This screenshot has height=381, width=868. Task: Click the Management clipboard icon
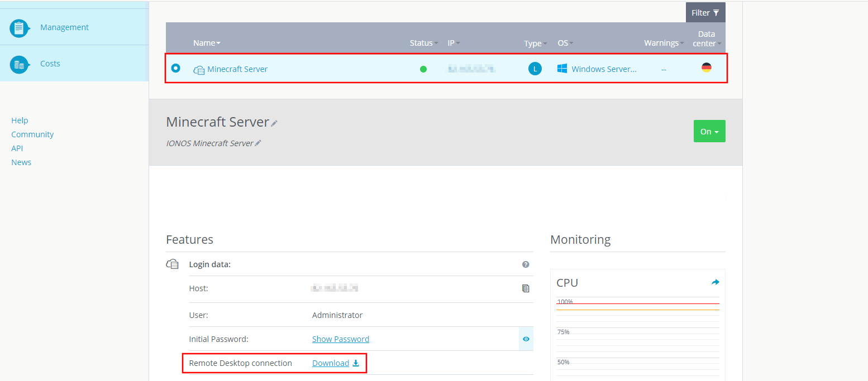pos(20,28)
